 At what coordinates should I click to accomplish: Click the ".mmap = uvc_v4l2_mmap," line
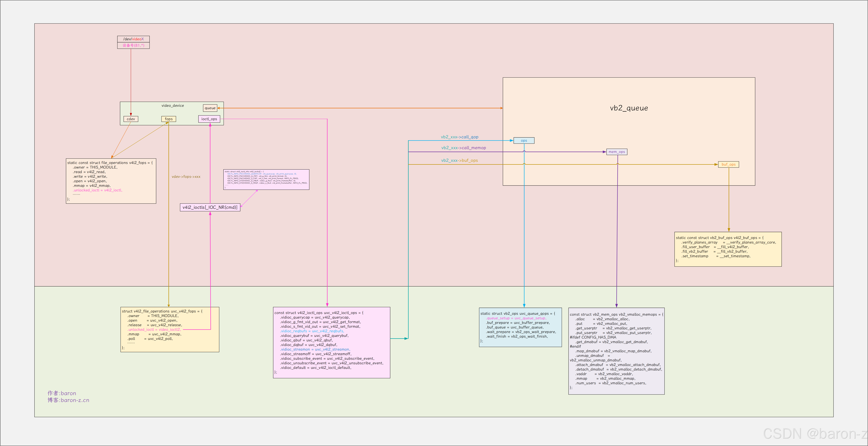(154, 334)
